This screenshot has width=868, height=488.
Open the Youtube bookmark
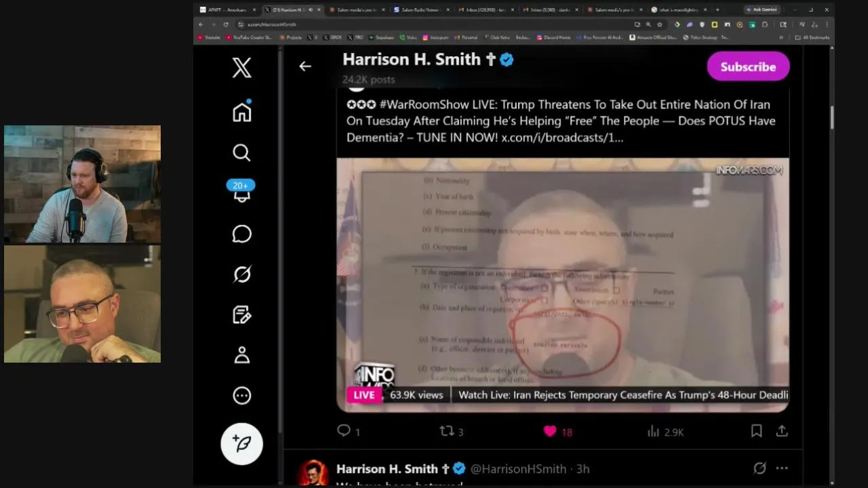pos(209,37)
